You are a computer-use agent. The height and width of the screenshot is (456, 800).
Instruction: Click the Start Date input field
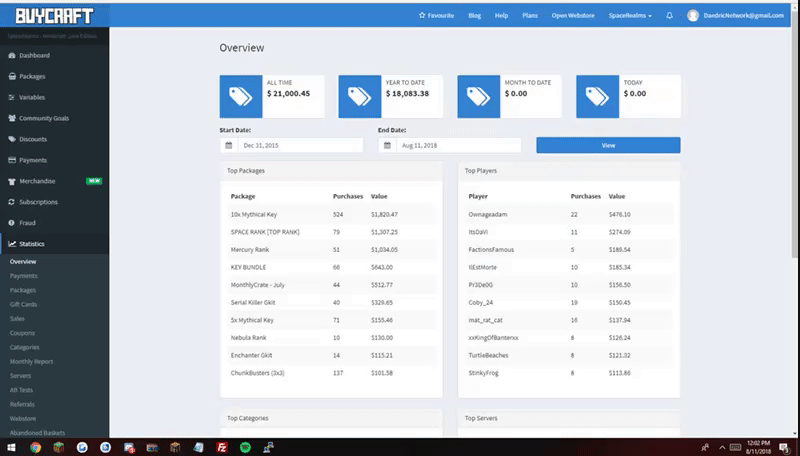301,145
